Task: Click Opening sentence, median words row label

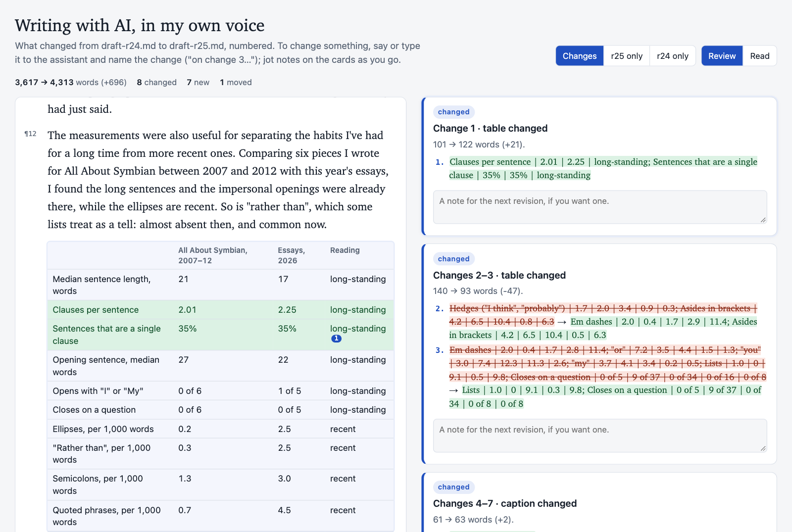Action: coord(106,366)
